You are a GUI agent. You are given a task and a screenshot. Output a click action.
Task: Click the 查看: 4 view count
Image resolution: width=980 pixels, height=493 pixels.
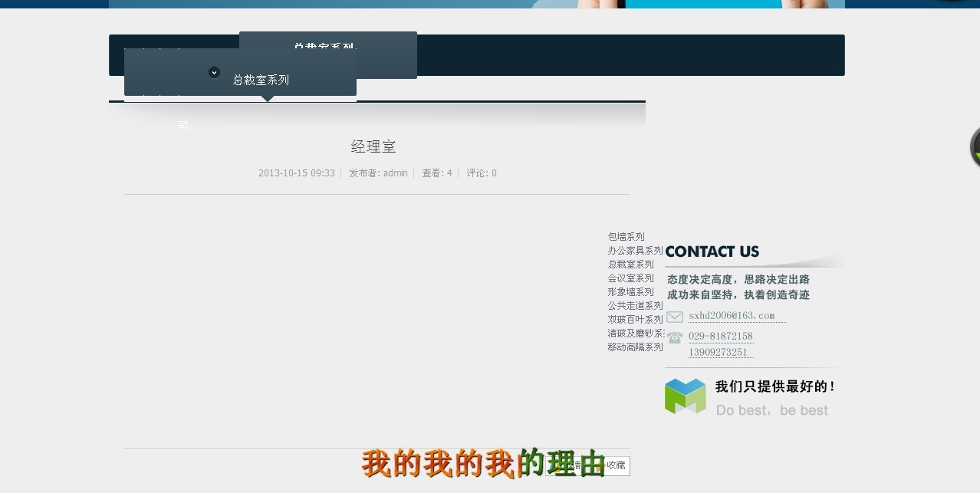(437, 173)
